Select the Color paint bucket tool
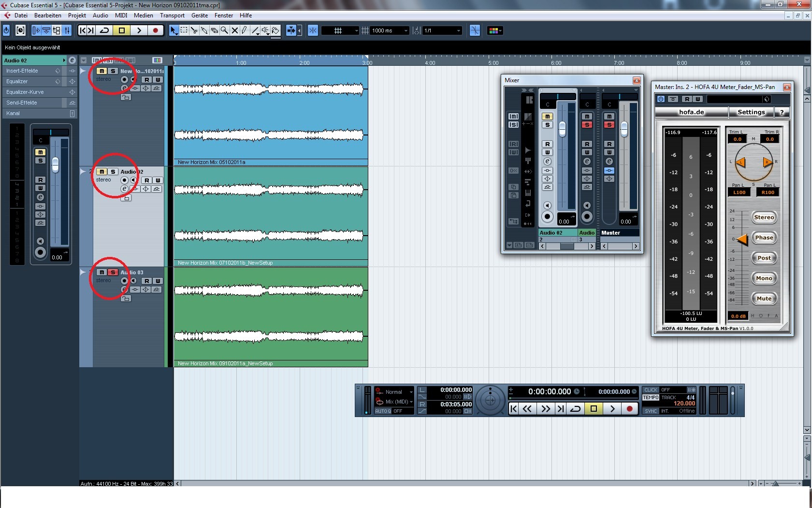The width and height of the screenshot is (812, 508). 275,30
